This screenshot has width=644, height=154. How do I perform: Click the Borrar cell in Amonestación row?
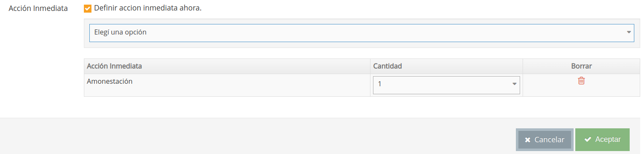click(x=581, y=85)
